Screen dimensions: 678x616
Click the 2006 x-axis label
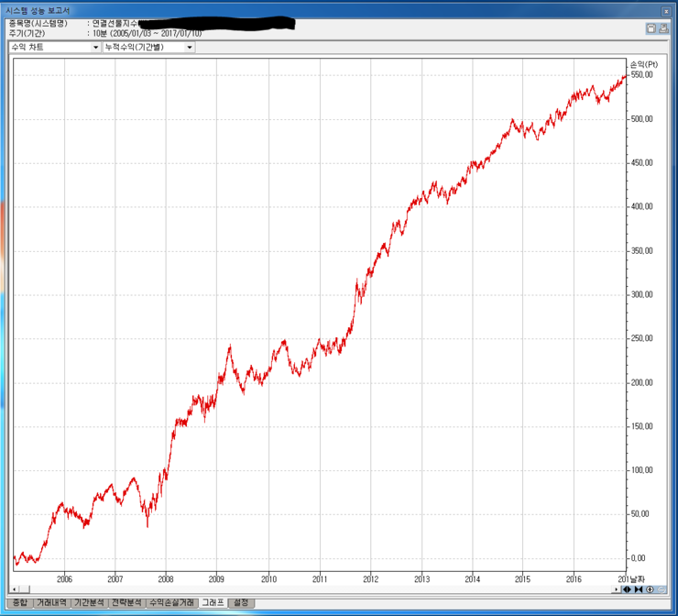click(x=64, y=579)
